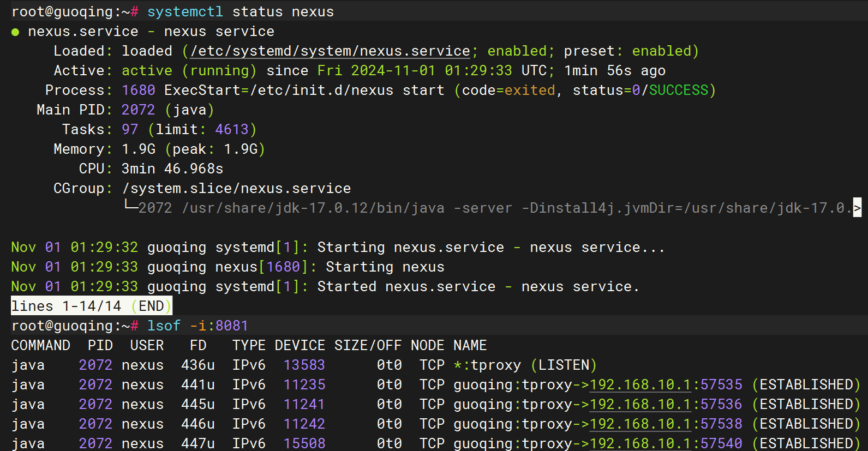Click the truncated-line '>' marker
Screen dimensions: 868x451
click(857, 208)
